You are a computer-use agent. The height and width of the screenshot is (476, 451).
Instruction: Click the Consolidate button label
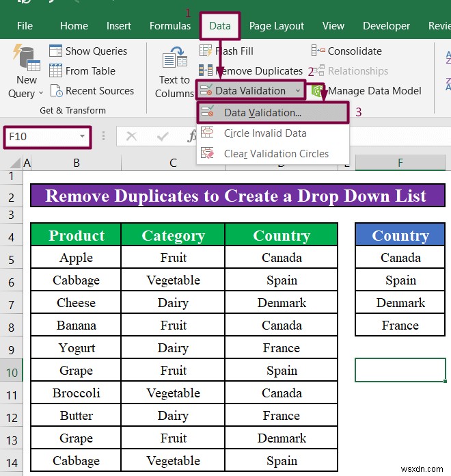click(355, 51)
